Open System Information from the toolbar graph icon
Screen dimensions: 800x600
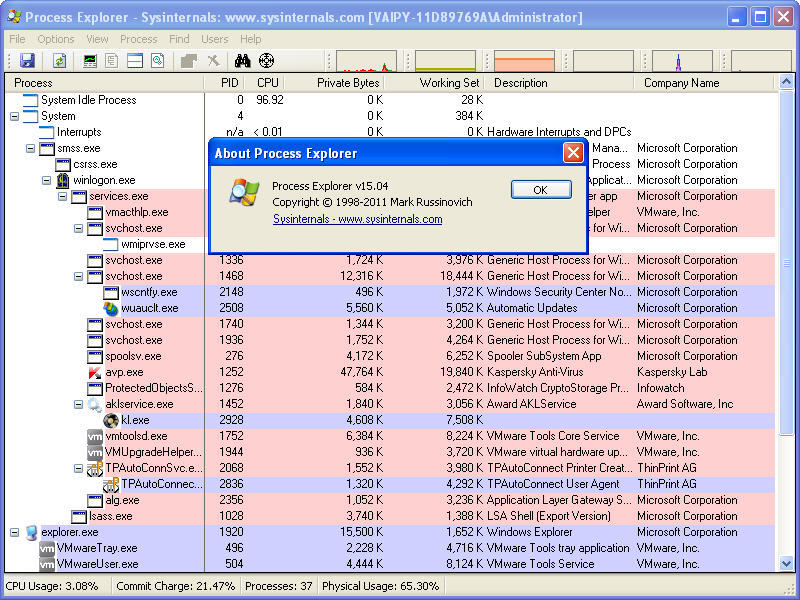coord(90,61)
